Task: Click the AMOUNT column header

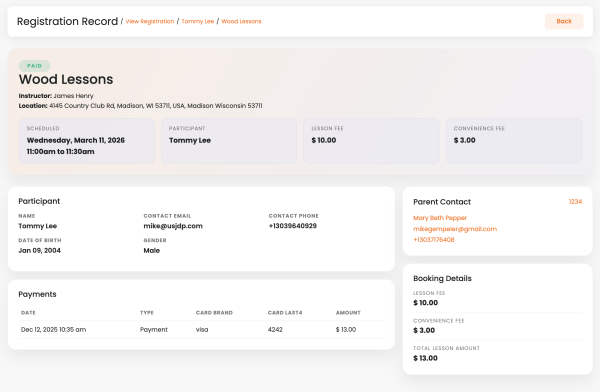Action: coord(348,313)
